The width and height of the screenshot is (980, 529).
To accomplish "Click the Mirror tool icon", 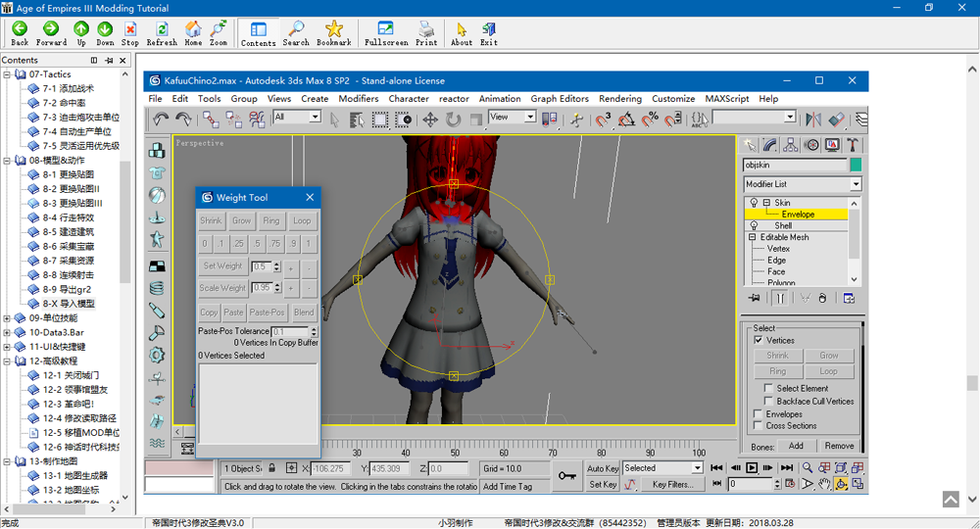I will tap(813, 119).
